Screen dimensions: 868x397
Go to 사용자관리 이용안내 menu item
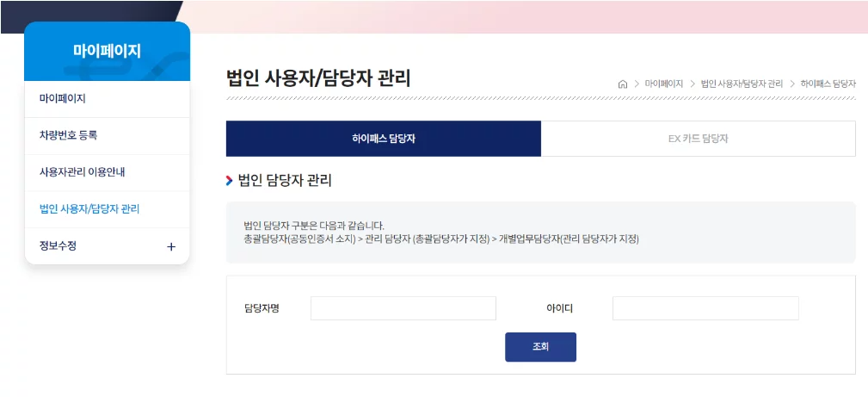pyautogui.click(x=108, y=172)
